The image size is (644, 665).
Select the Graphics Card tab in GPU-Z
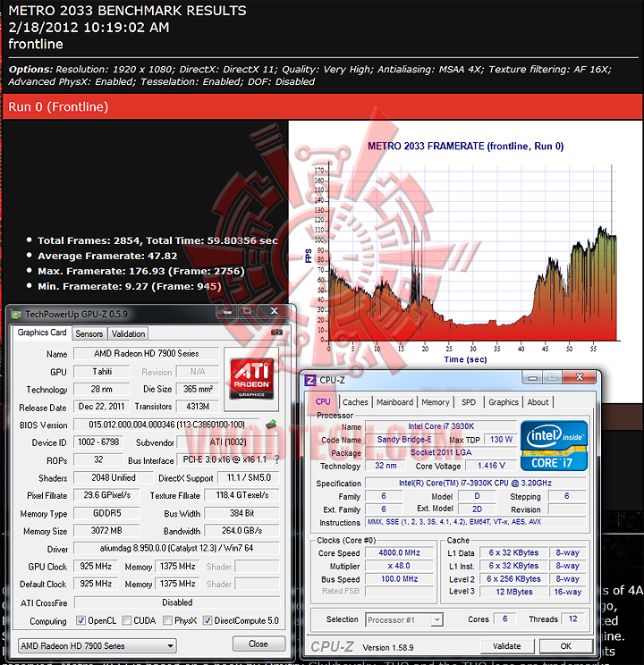(x=42, y=332)
